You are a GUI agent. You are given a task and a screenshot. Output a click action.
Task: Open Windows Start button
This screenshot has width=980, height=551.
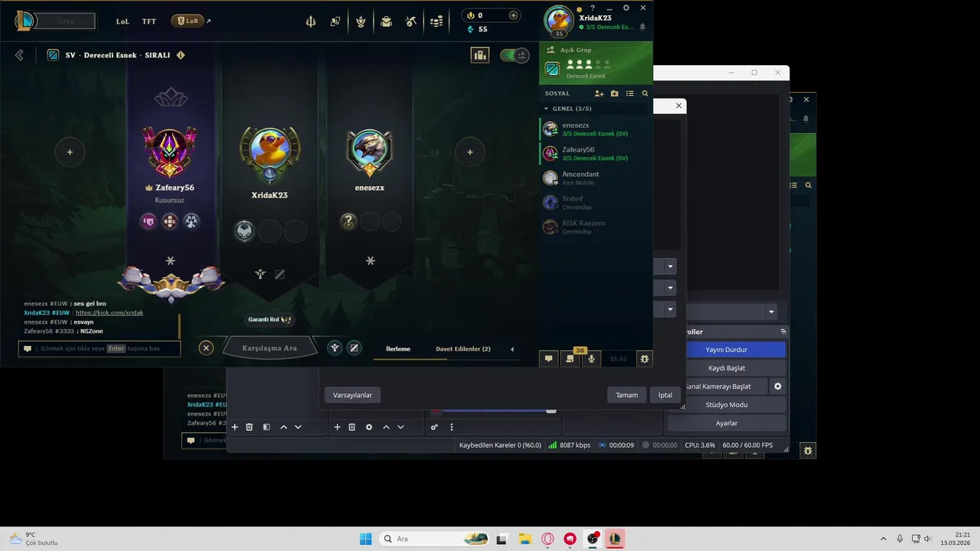point(366,539)
